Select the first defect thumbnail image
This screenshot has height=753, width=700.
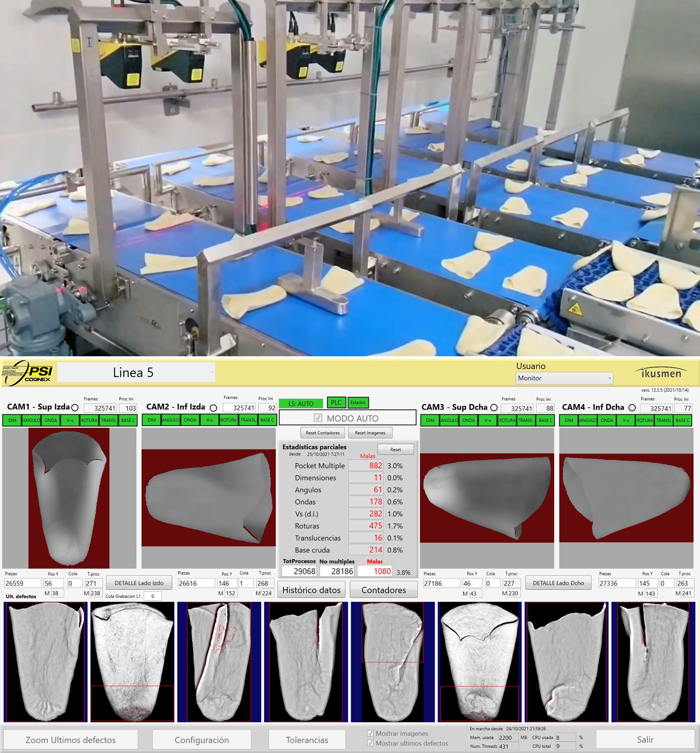tap(45, 662)
